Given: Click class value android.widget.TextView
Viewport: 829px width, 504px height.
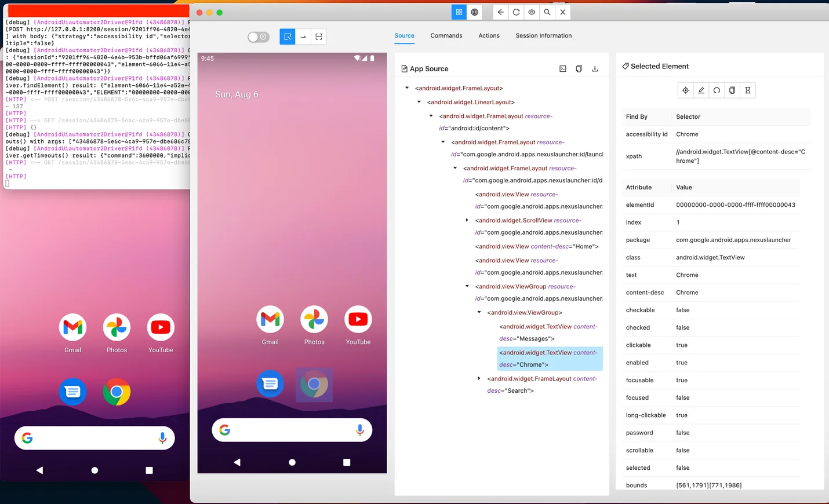Looking at the screenshot, I should coord(710,258).
